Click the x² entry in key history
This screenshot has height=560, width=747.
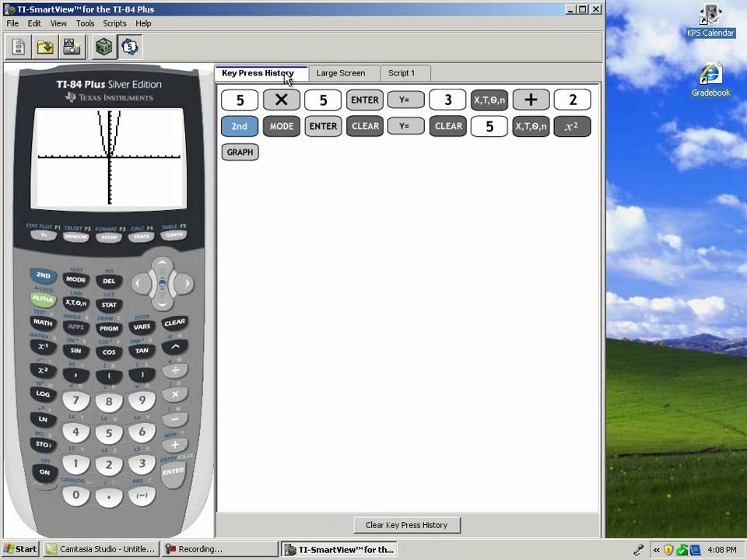572,126
